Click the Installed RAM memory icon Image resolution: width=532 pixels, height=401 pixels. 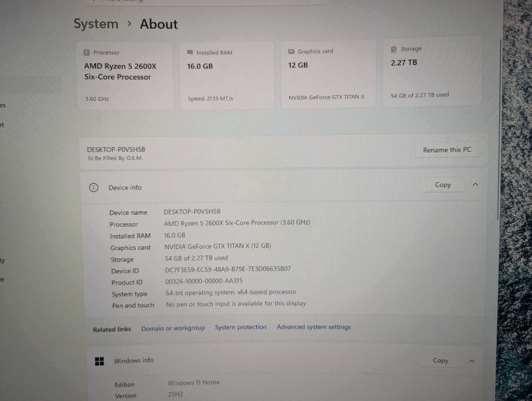click(x=190, y=52)
